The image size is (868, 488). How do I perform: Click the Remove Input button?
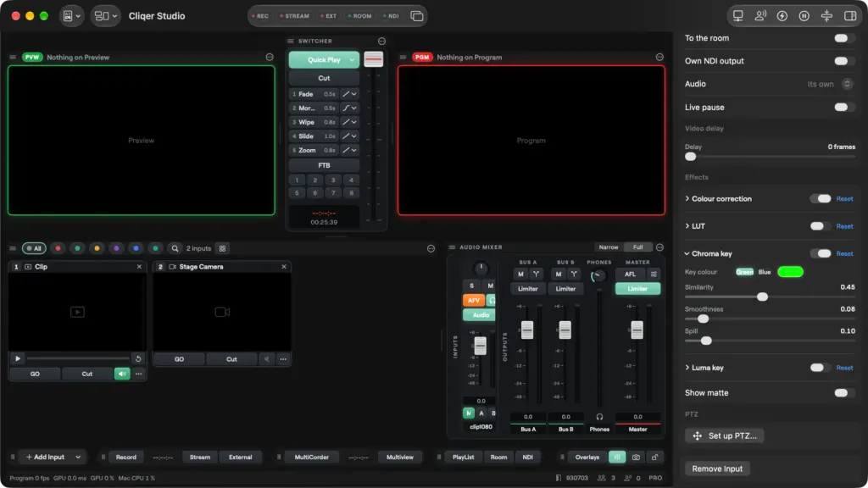pos(717,469)
